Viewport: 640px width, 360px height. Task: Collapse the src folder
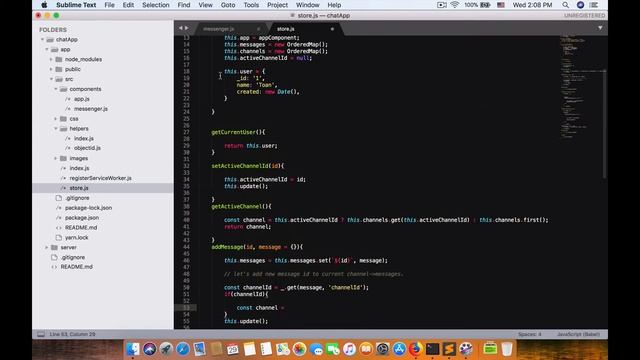pyautogui.click(x=51, y=79)
